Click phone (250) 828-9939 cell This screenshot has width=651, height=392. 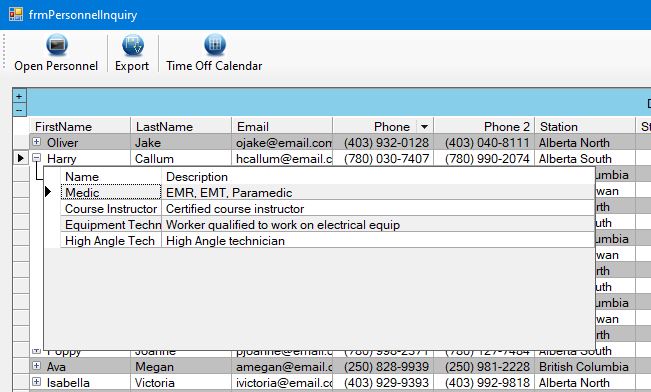pos(383,367)
